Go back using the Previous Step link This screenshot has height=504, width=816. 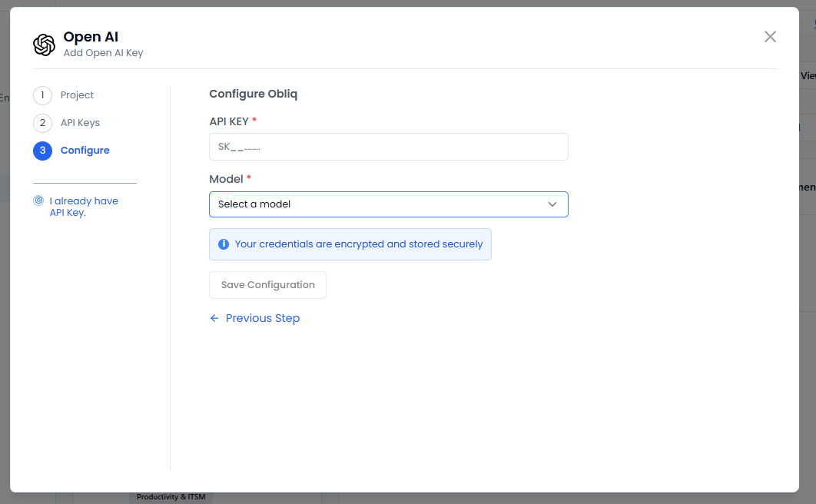(262, 318)
